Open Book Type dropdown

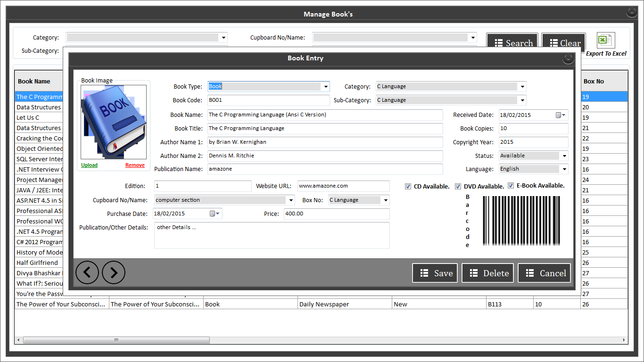[x=325, y=87]
